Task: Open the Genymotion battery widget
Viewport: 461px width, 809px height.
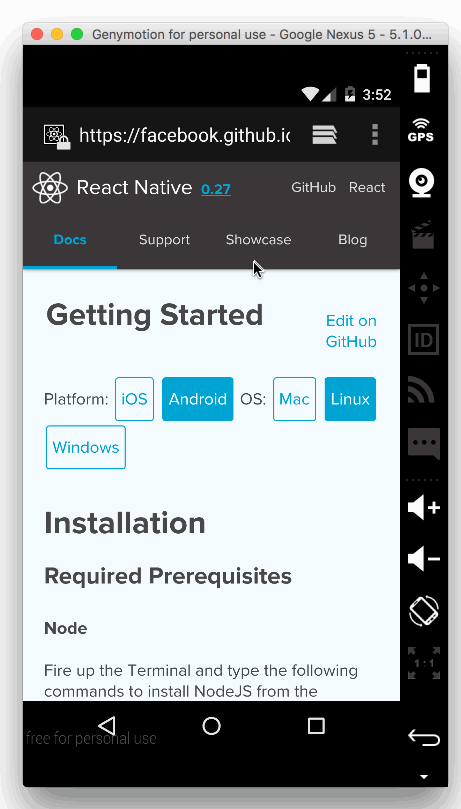Action: click(x=422, y=78)
